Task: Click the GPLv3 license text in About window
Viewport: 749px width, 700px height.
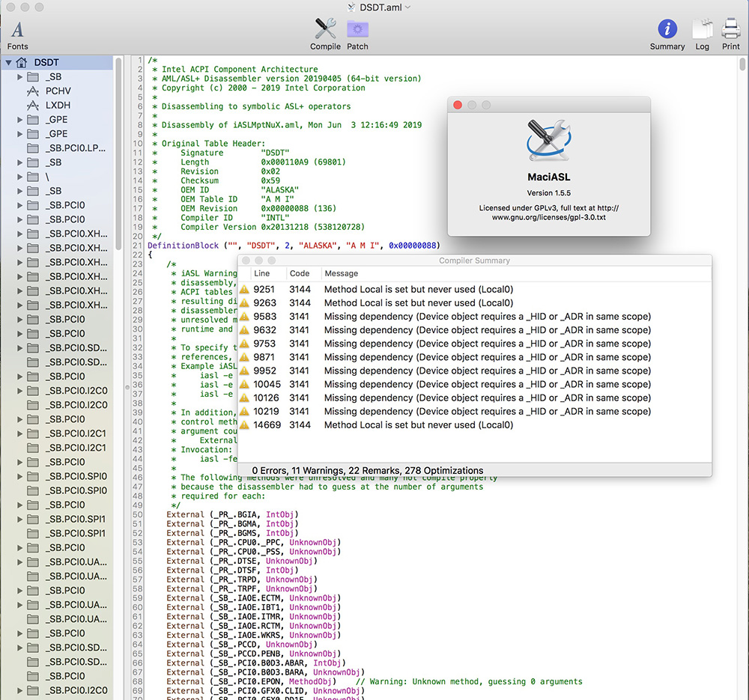Action: tap(549, 213)
